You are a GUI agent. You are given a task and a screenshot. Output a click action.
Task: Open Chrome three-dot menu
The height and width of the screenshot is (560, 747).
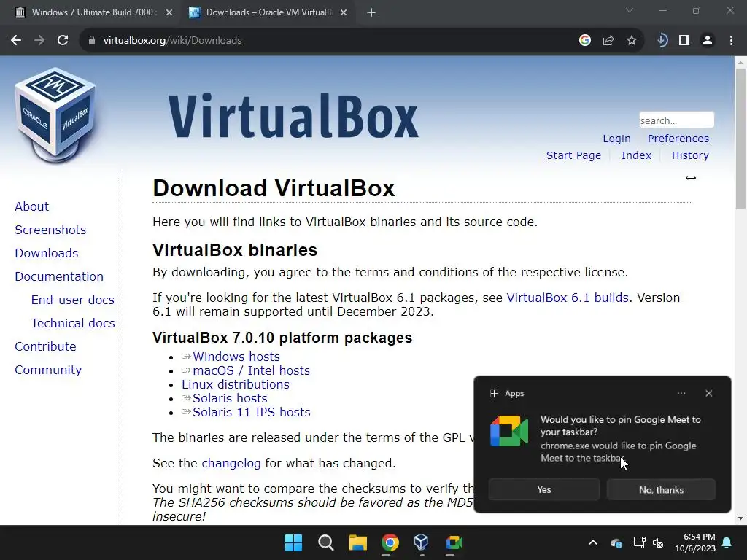point(731,41)
